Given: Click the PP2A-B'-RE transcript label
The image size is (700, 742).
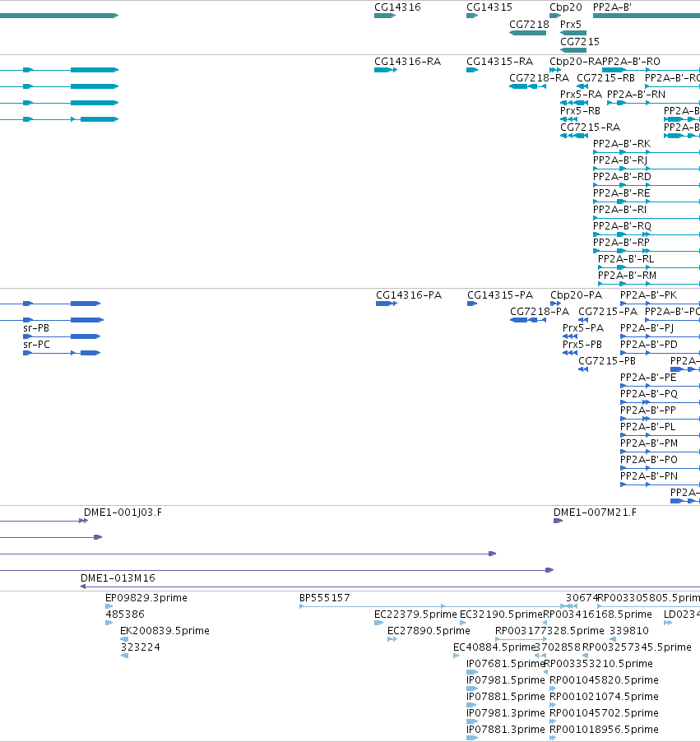Looking at the screenshot, I should point(621,193).
